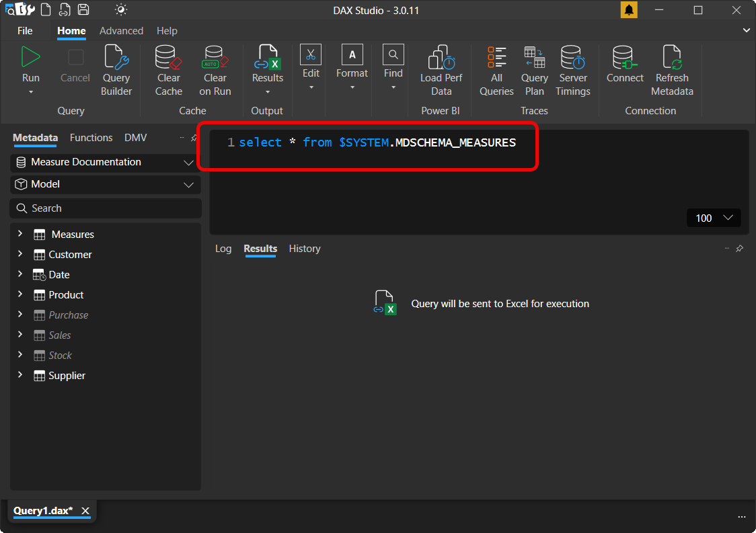Click the open file icon in title bar
This screenshot has height=533, width=756.
[65, 9]
